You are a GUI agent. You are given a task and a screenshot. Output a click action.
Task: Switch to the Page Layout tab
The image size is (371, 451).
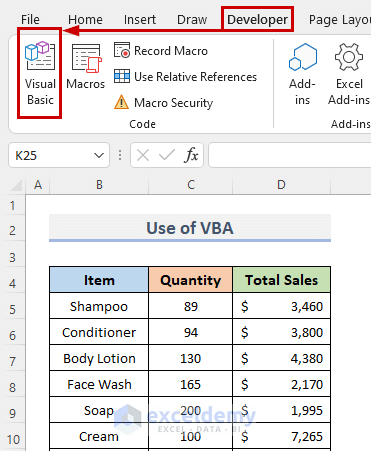340,20
